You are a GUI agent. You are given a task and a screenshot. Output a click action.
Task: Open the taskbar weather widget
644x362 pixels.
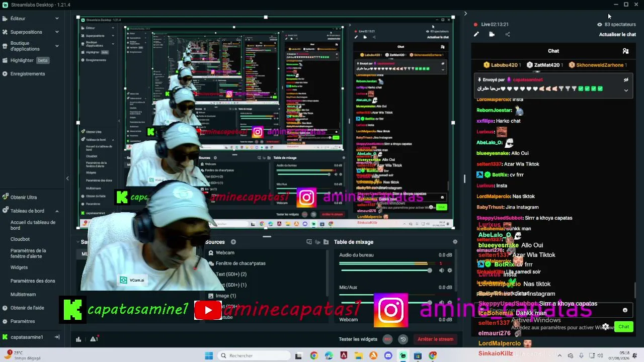click(24, 355)
